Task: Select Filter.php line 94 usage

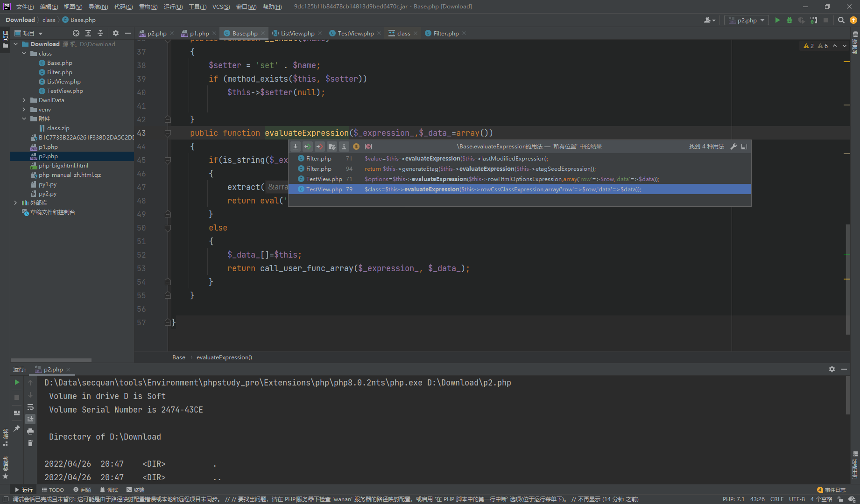Action: tap(520, 169)
